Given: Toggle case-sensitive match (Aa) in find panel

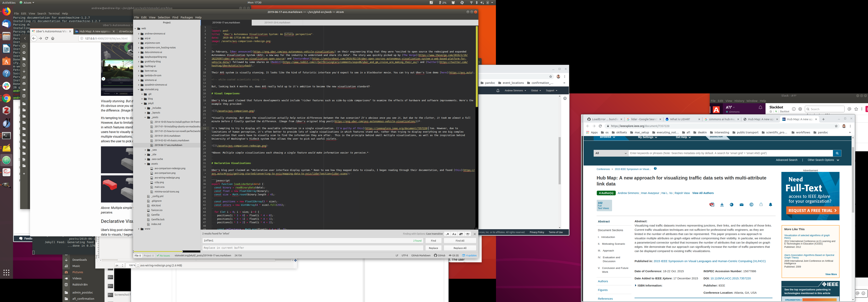Looking at the screenshot, I should point(454,234).
